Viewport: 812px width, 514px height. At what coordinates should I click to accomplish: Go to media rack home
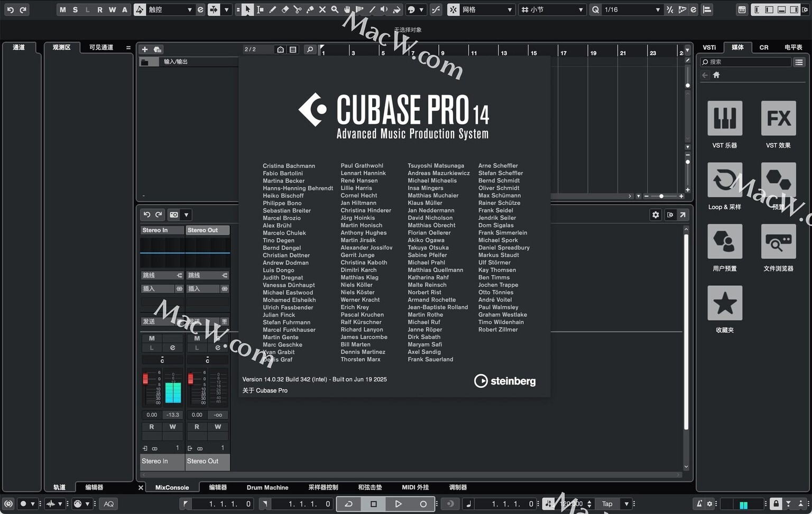pos(716,75)
